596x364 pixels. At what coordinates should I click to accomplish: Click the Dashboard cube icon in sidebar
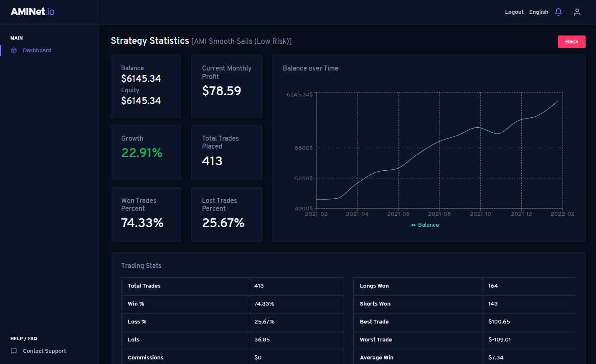pyautogui.click(x=14, y=51)
